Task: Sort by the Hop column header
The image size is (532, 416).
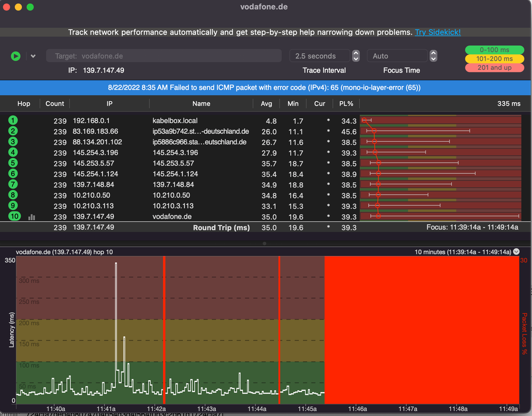Action: coord(24,103)
